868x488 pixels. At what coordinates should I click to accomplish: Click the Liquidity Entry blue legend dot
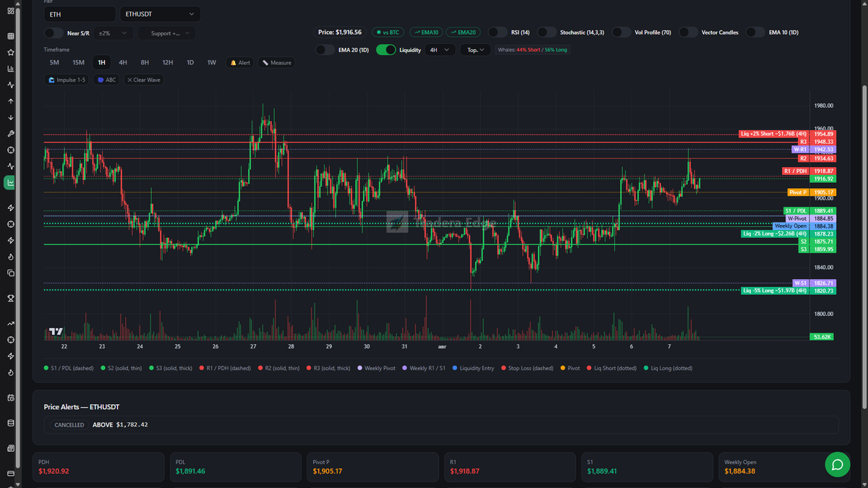(x=456, y=368)
